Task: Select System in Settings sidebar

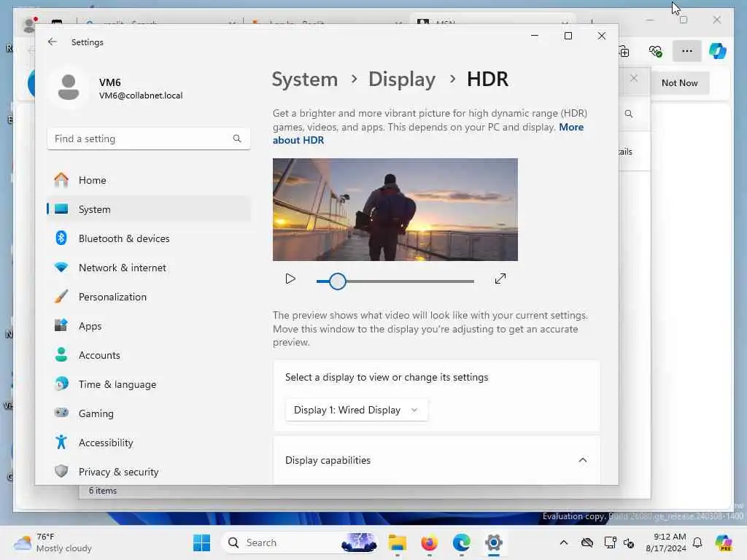Action: coord(149,209)
